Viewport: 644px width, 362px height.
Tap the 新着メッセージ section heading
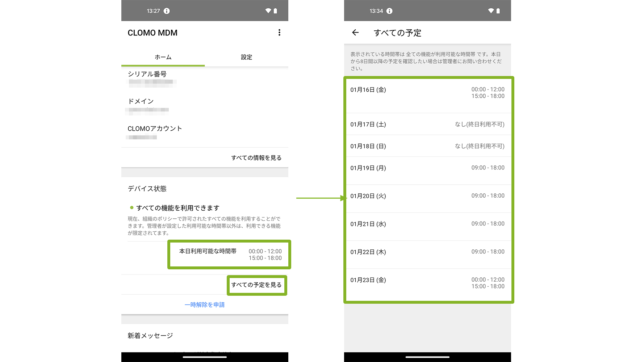[150, 336]
